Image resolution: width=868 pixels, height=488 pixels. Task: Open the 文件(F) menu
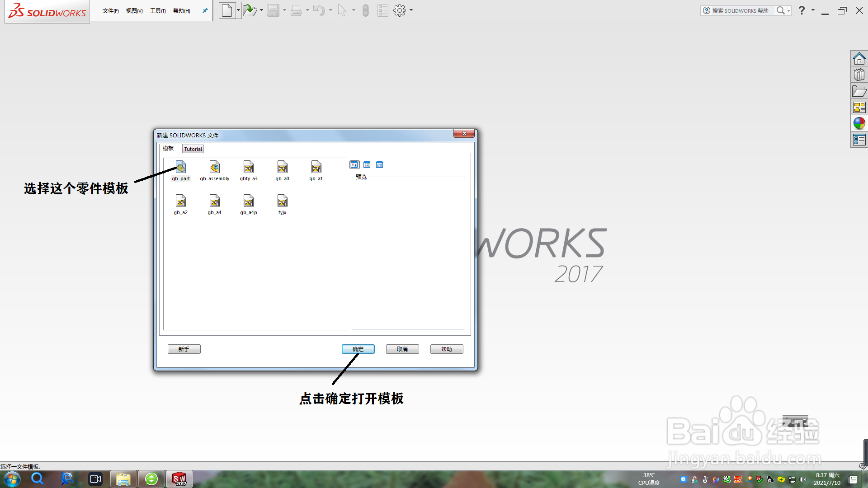click(x=110, y=11)
